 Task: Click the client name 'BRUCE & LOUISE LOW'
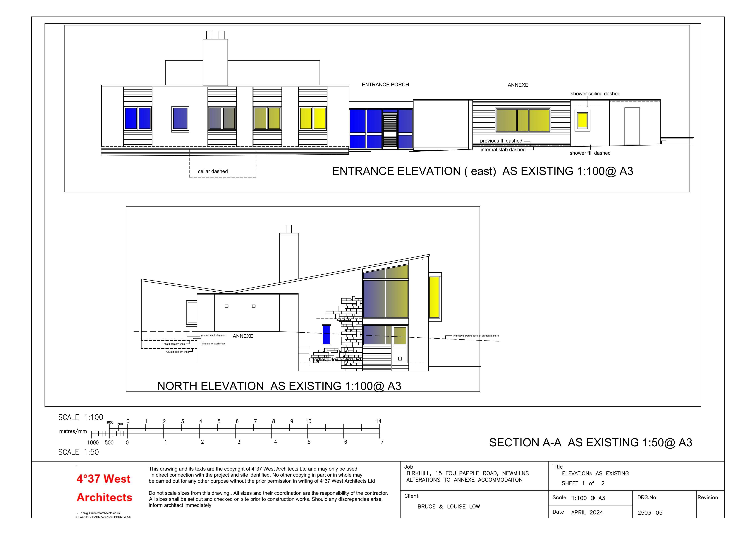449,507
